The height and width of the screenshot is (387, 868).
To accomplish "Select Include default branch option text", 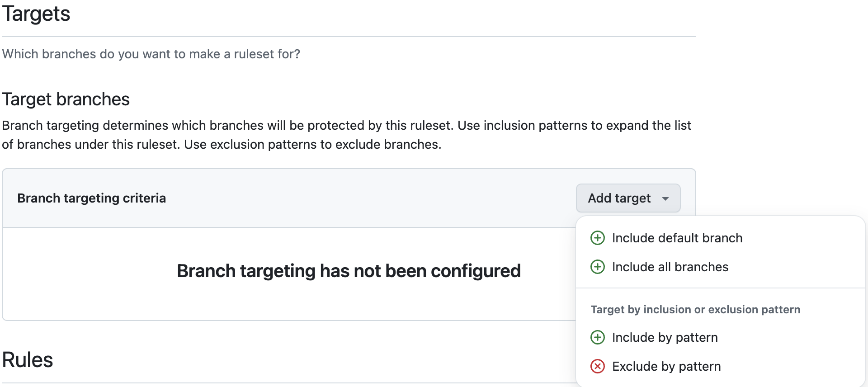I will pyautogui.click(x=677, y=238).
